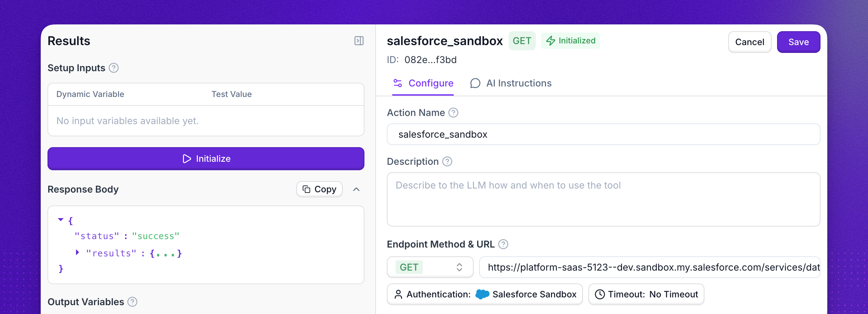Viewport: 868px width, 314px height.
Task: Open the AI Instructions tab
Action: click(x=511, y=83)
